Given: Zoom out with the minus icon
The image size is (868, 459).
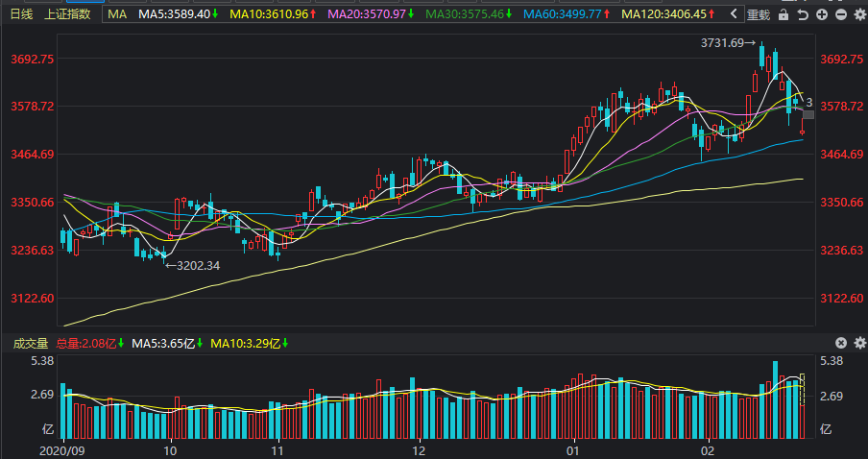Looking at the screenshot, I should tap(841, 15).
